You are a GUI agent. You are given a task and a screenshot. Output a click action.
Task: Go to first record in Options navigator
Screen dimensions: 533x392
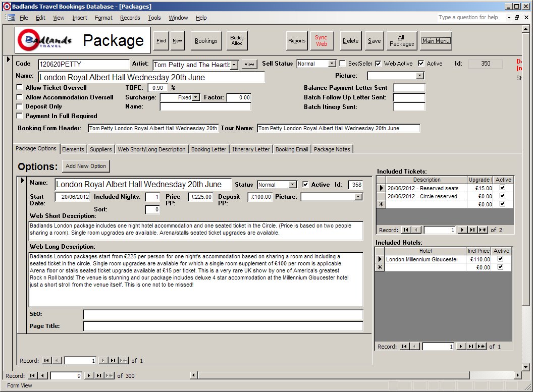point(46,360)
